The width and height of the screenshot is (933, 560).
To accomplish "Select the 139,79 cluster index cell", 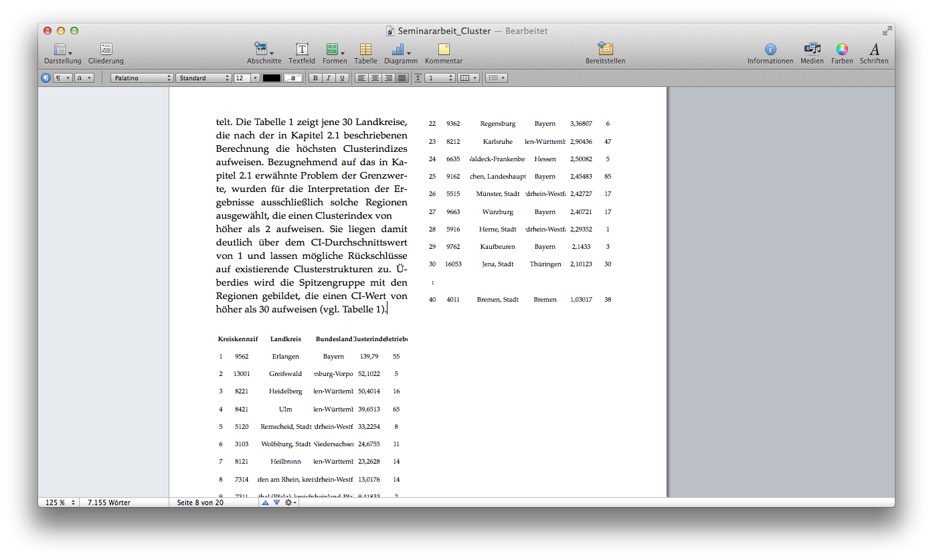I will 369,356.
